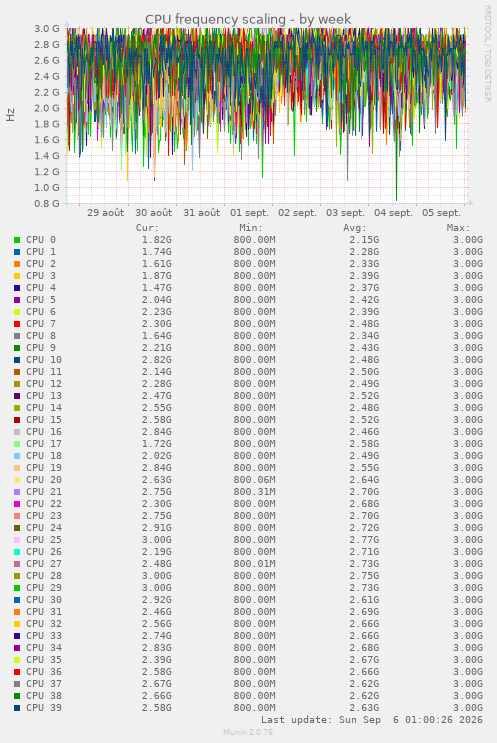Click the 29 août date label

point(105,213)
